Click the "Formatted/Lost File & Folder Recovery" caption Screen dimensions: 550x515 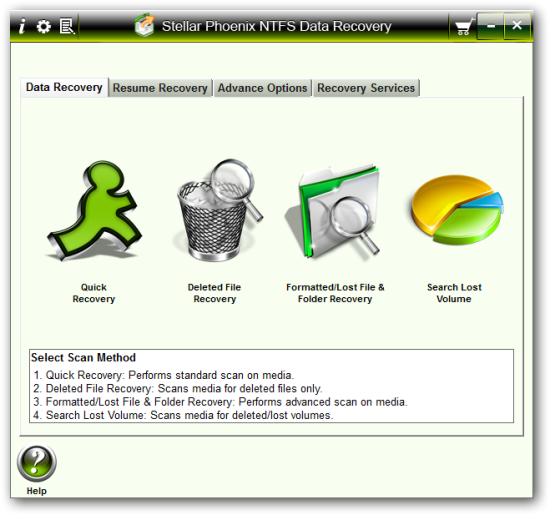(335, 293)
